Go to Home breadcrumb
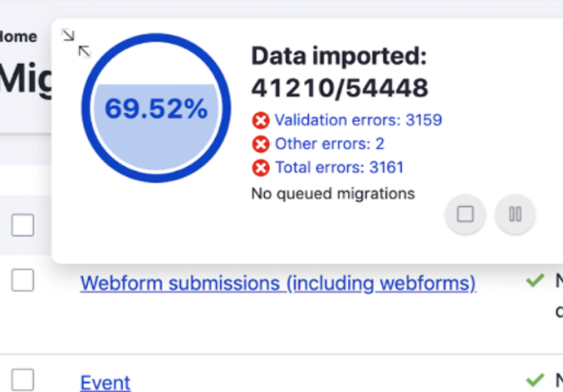Image resolution: width=563 pixels, height=392 pixels. point(18,37)
